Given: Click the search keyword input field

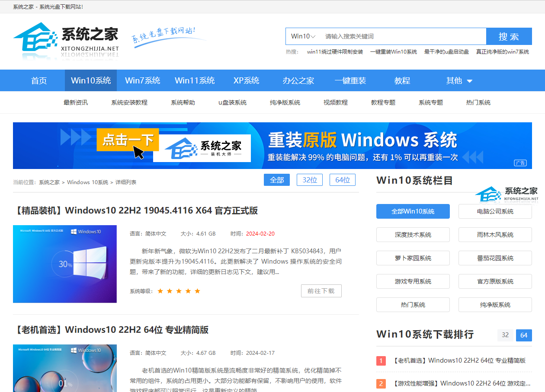Looking at the screenshot, I should pyautogui.click(x=403, y=36).
